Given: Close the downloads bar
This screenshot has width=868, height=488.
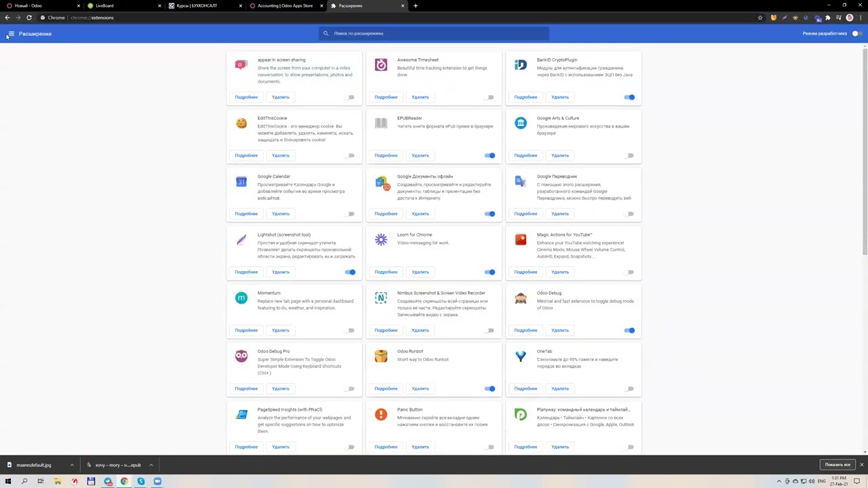Looking at the screenshot, I should point(861,465).
